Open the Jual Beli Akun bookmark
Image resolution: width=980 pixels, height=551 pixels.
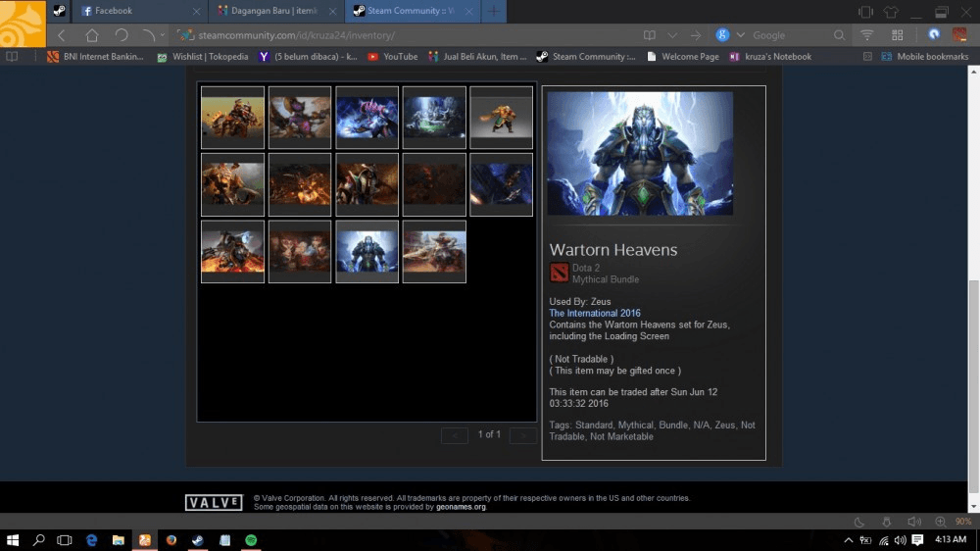(x=477, y=56)
